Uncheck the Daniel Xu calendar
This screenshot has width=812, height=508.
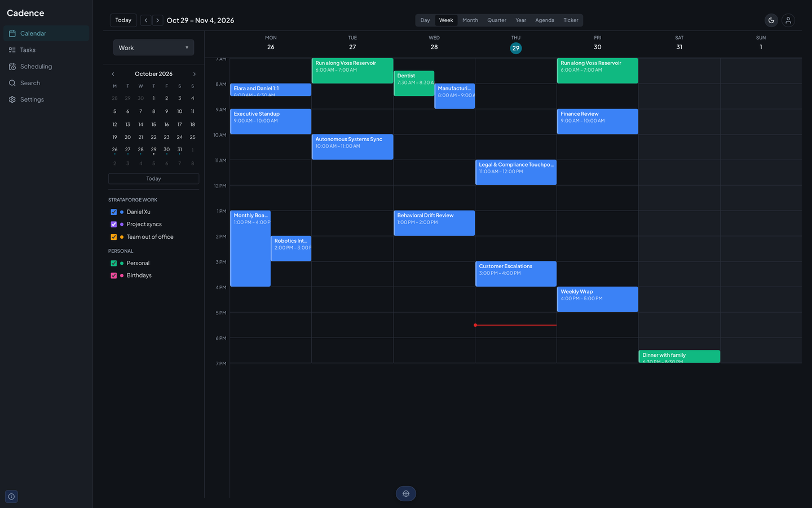(114, 212)
